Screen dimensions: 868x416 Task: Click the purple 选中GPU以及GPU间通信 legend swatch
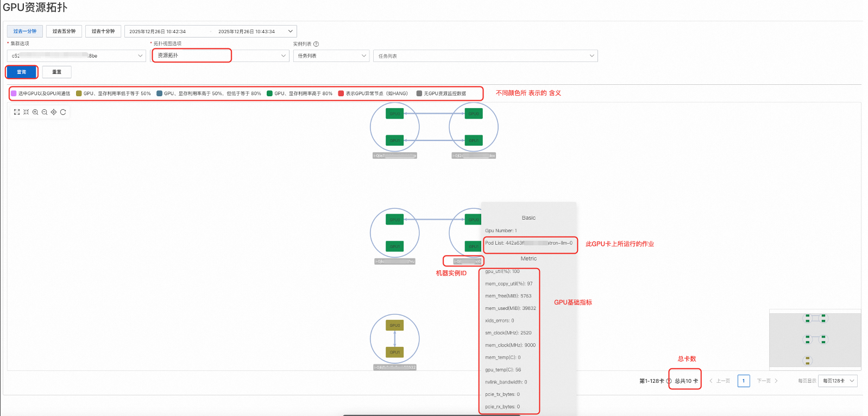pyautogui.click(x=14, y=94)
